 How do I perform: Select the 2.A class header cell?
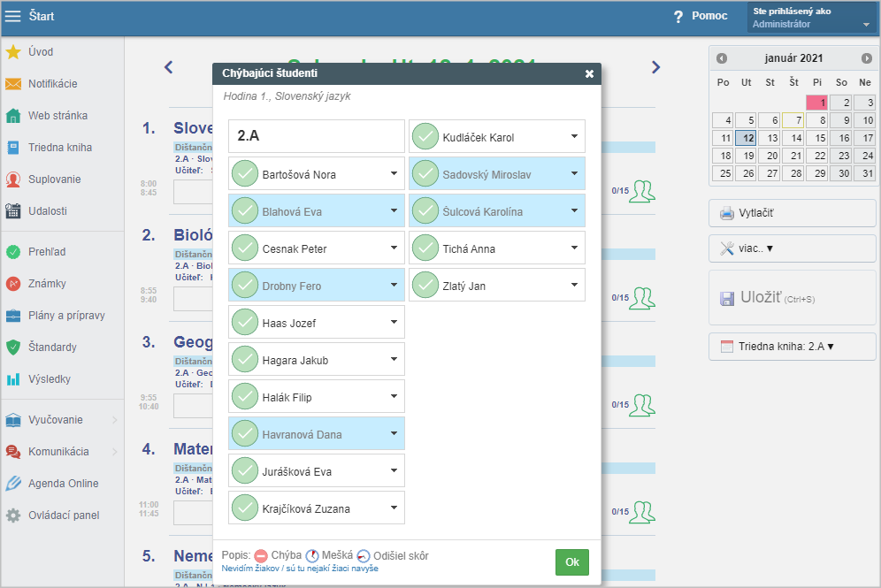[x=317, y=136]
